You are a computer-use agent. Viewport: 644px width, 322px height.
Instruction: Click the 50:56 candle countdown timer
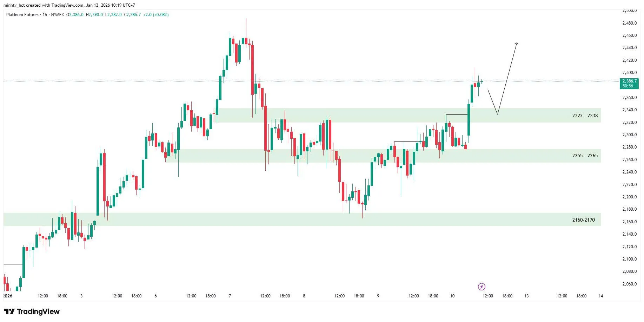[628, 86]
